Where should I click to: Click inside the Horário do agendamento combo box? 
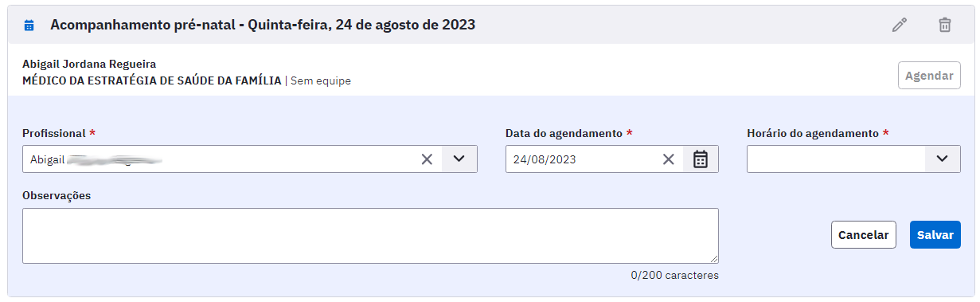tap(836, 159)
